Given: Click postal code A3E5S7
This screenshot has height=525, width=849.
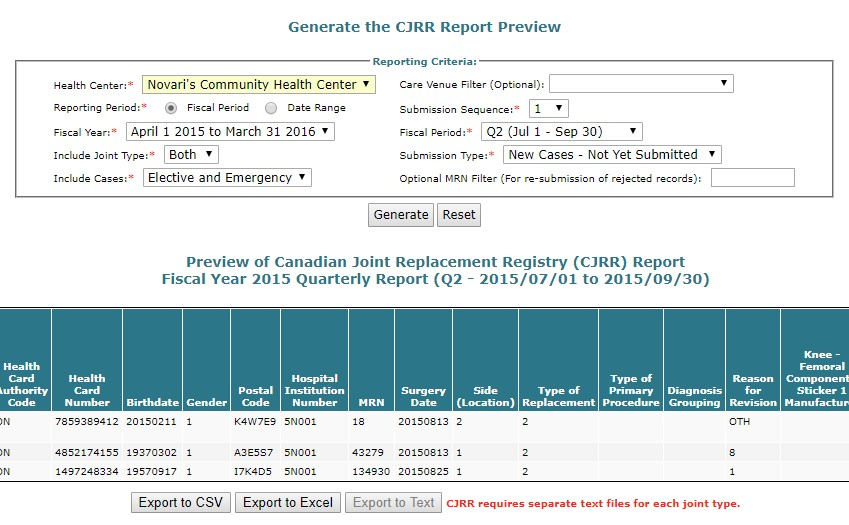Looking at the screenshot, I should tap(253, 452).
